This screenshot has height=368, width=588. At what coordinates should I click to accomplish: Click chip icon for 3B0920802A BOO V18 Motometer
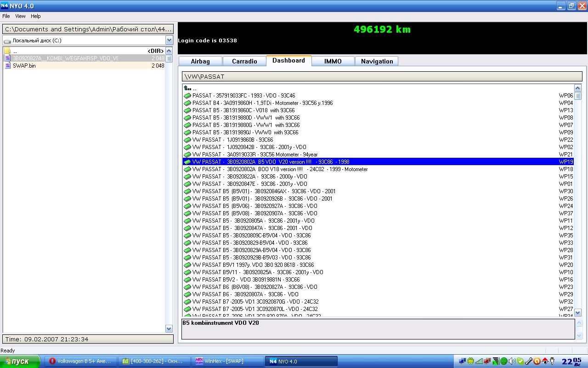187,169
